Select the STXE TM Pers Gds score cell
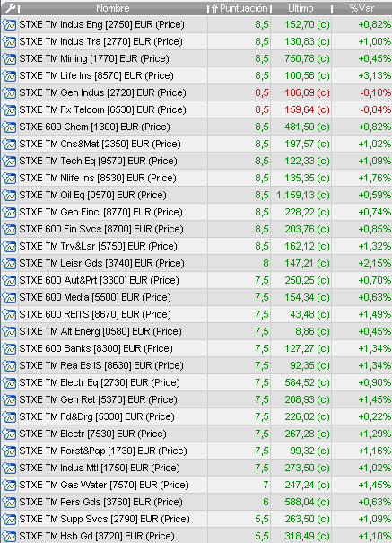392x543 pixels. pos(240,502)
